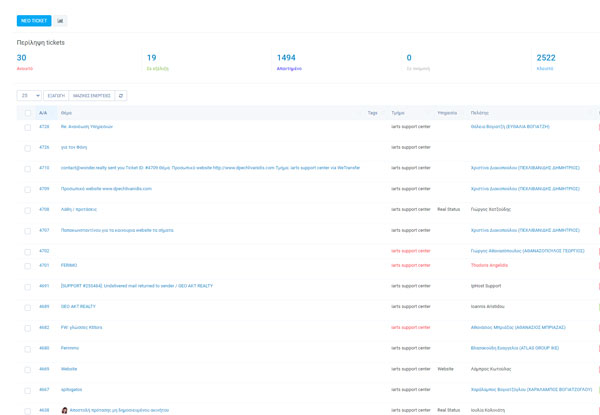Show the 19 in-progress tickets
The height and width of the screenshot is (415, 600).
pos(152,58)
